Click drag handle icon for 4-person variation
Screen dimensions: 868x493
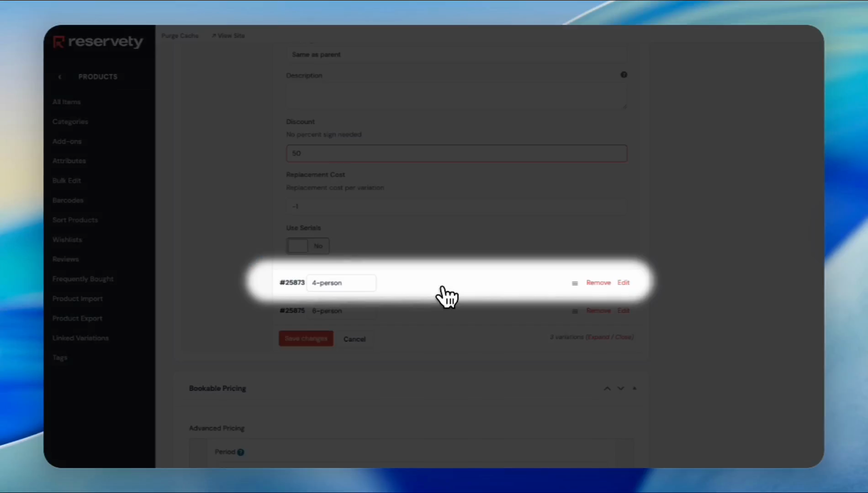click(575, 283)
